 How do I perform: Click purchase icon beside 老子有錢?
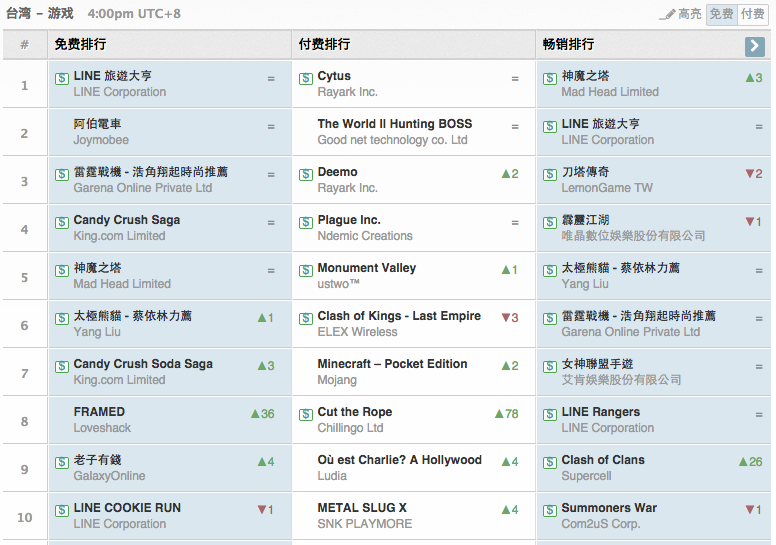(62, 462)
